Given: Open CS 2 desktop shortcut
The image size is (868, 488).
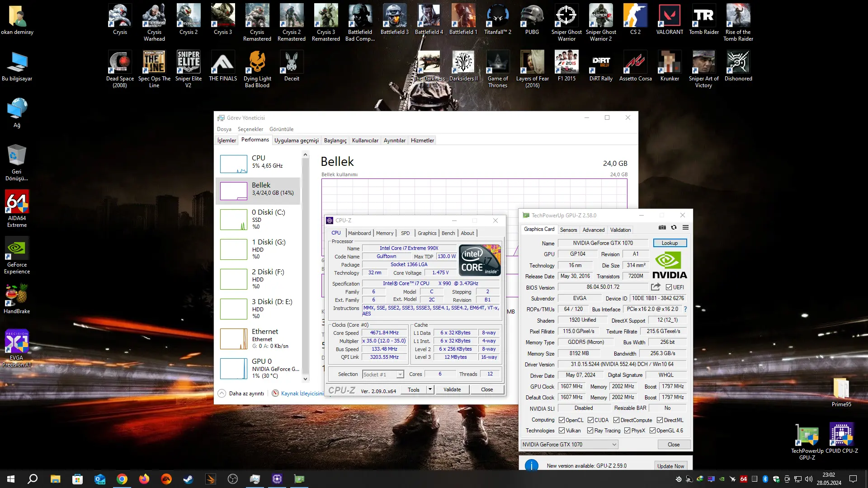Looking at the screenshot, I should pyautogui.click(x=635, y=19).
